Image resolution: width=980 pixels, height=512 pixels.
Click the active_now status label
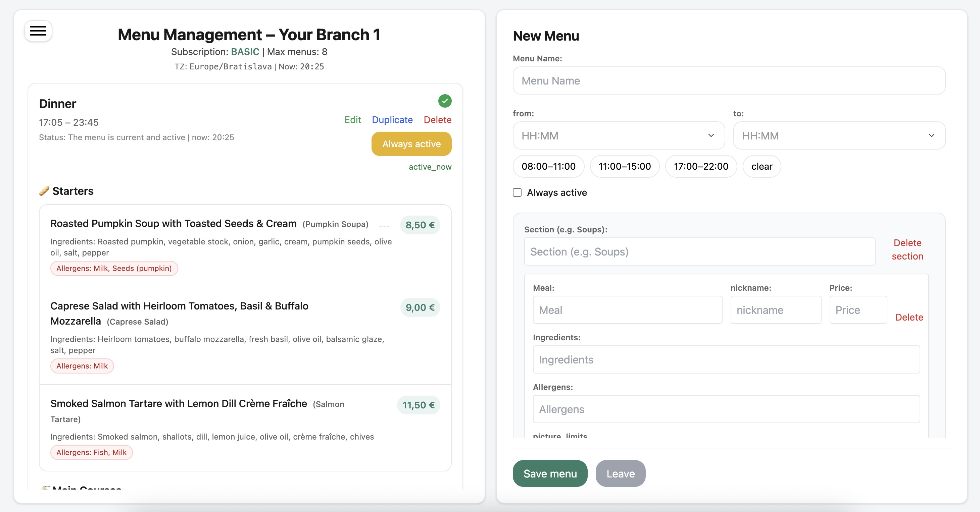[x=430, y=167]
